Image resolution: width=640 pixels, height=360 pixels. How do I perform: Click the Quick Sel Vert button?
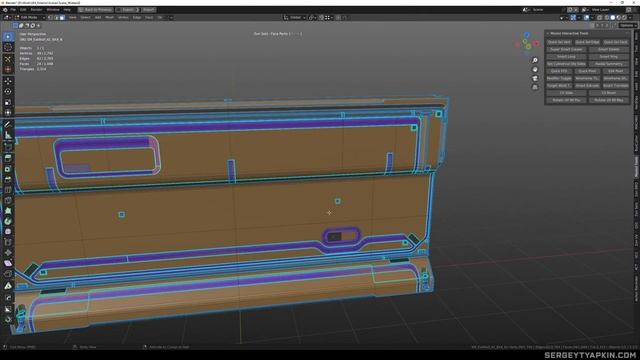[559, 42]
